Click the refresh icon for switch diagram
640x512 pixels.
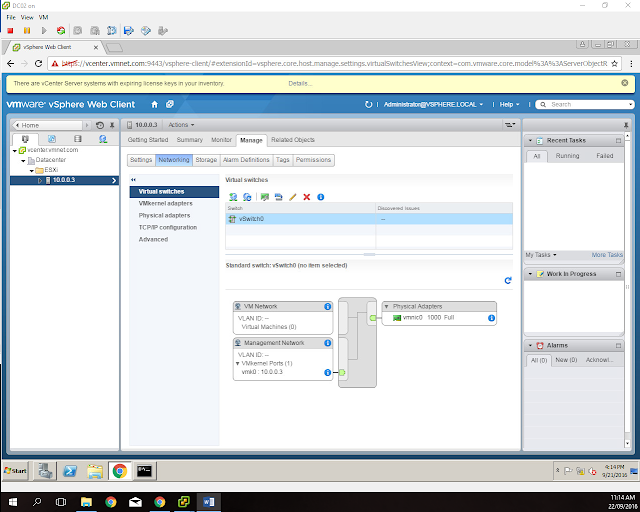[x=508, y=280]
